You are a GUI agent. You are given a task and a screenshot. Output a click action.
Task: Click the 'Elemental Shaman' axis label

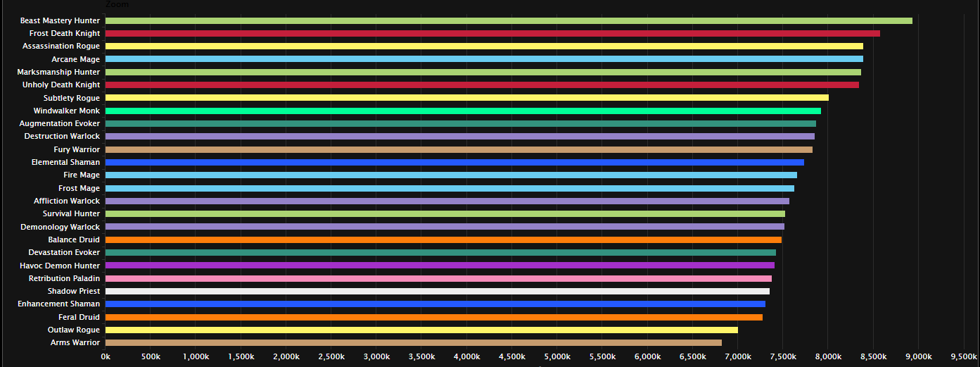click(x=66, y=162)
